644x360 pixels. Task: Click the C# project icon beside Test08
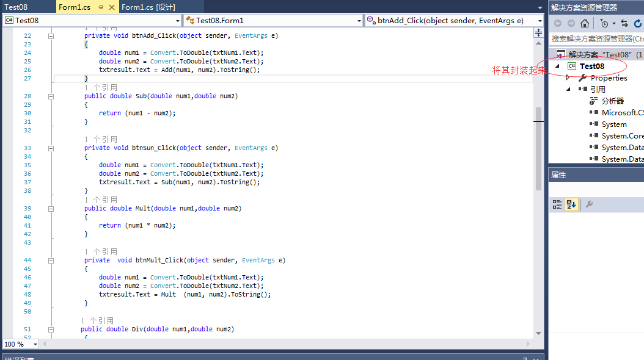tap(572, 66)
